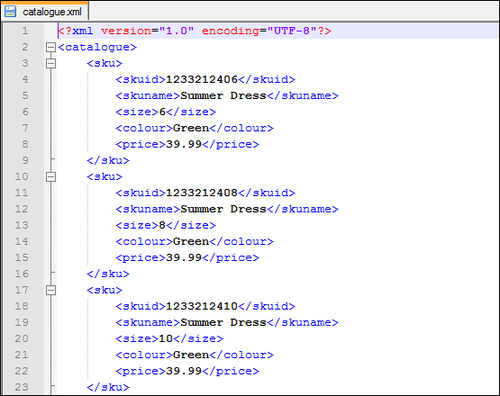The width and height of the screenshot is (500, 396).
Task: Click line number 1 in the margin
Action: [25, 31]
